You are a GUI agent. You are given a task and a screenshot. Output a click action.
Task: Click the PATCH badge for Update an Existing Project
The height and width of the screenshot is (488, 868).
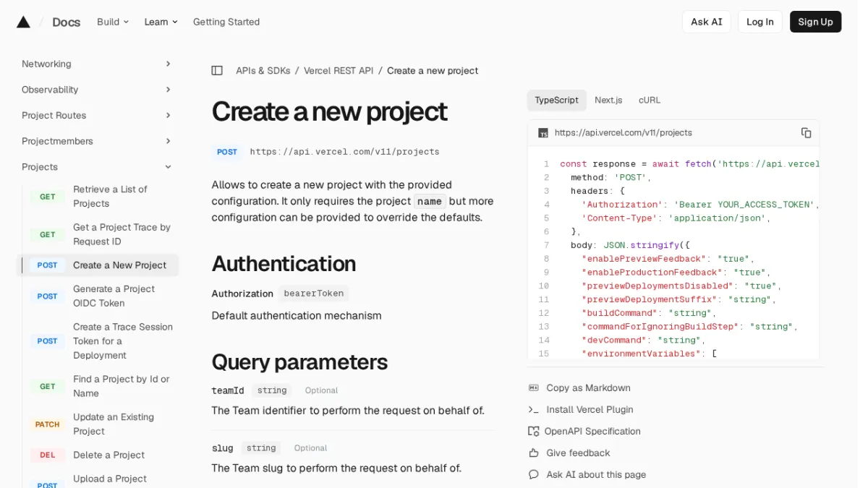[48, 424]
